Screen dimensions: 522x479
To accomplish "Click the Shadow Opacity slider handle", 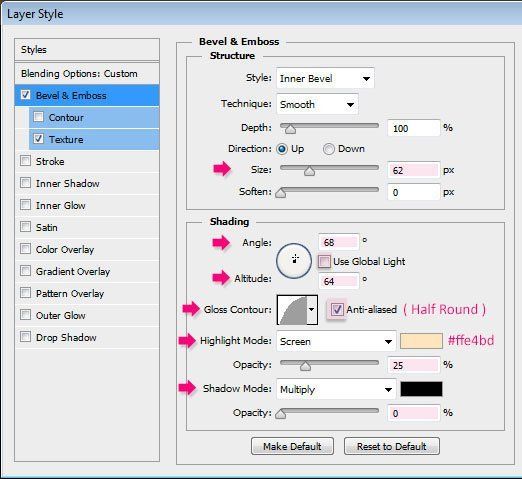I will pyautogui.click(x=281, y=414).
